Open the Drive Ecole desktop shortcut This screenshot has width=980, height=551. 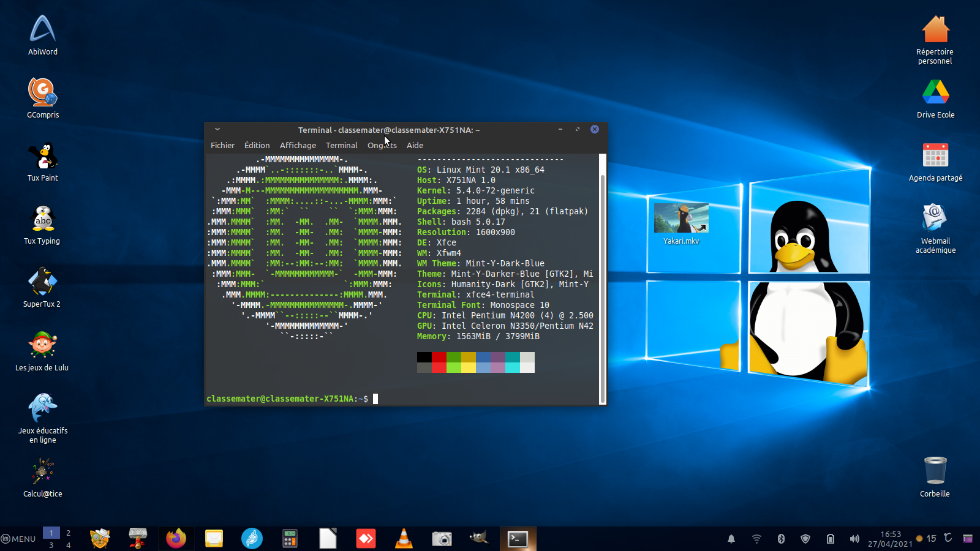936,98
